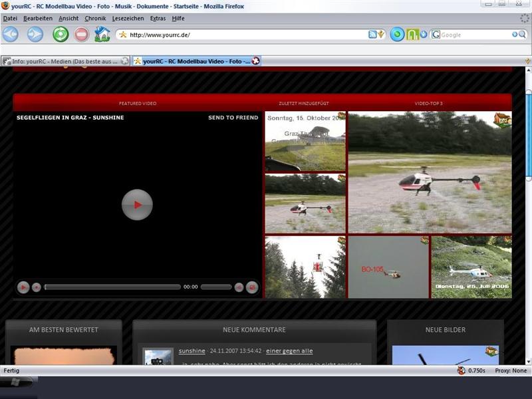The width and height of the screenshot is (532, 399).
Task: Open the Google search engine dropdown
Action: (436, 35)
